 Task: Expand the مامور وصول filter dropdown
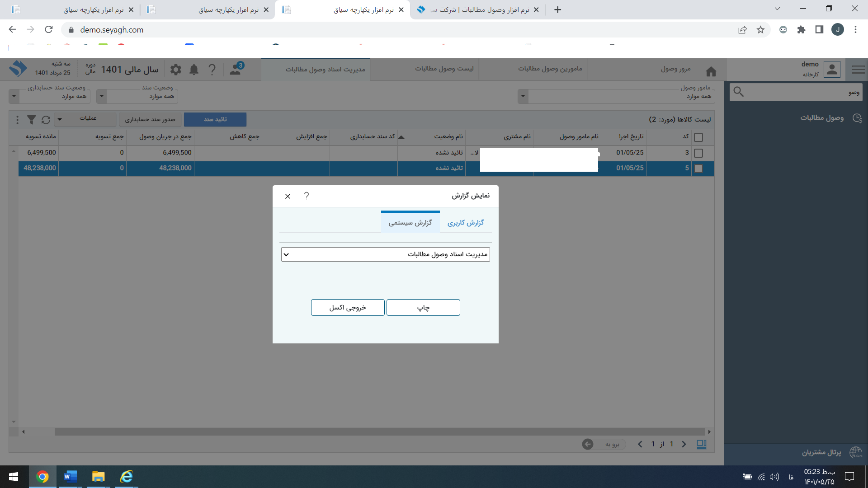tap(523, 96)
